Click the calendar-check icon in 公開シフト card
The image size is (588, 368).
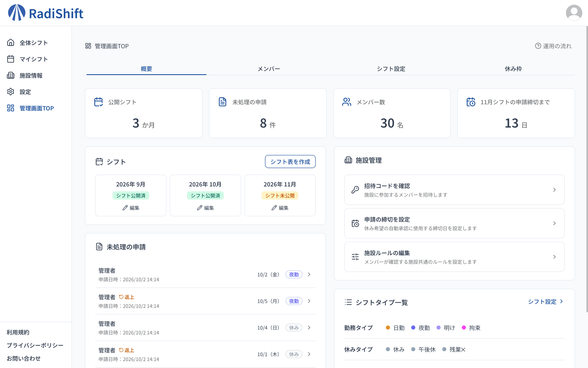click(98, 102)
